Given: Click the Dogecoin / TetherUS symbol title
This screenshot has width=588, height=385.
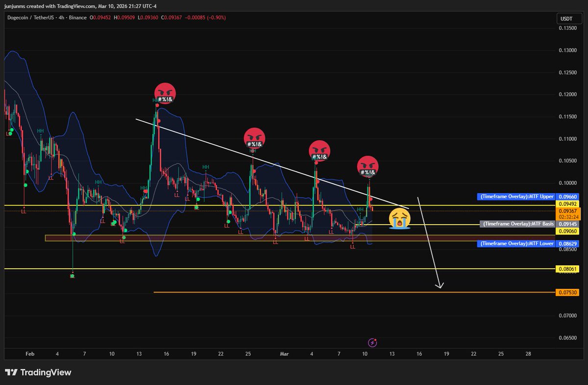Looking at the screenshot, I should click(x=31, y=17).
